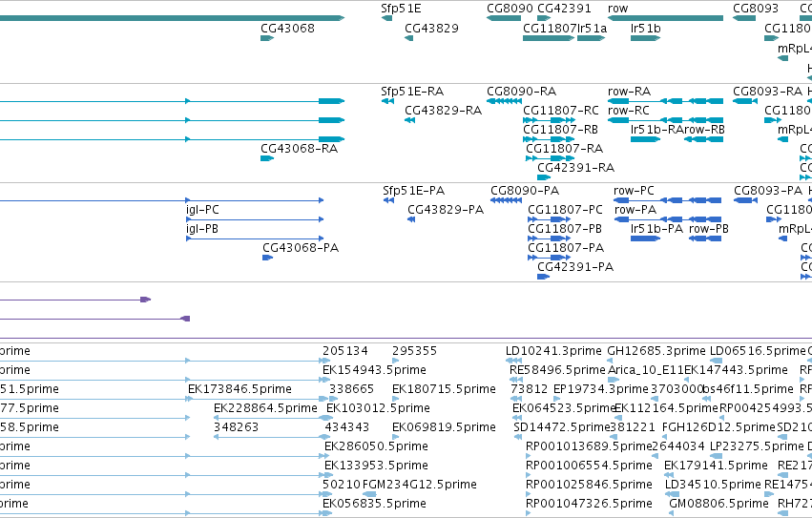Click the LD10241.3prime EST label
Image resolution: width=812 pixels, height=518 pixels.
coord(553,352)
